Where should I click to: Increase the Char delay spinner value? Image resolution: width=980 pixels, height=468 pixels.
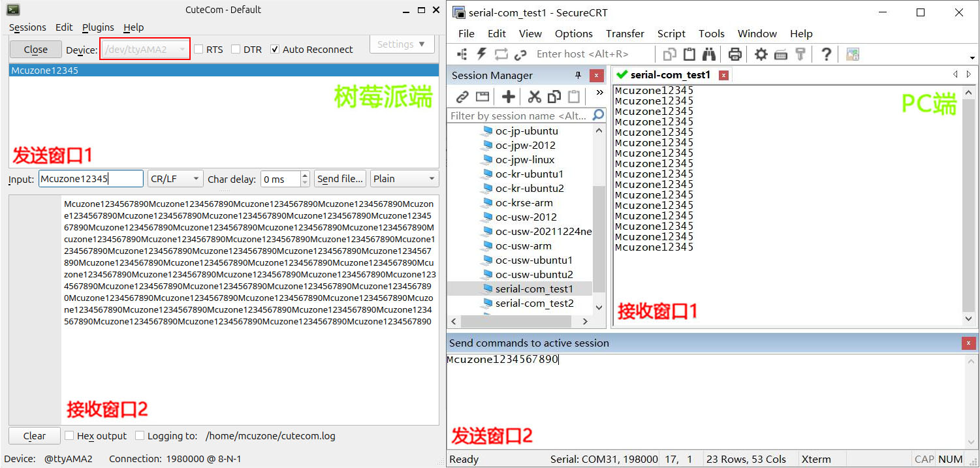[x=305, y=175]
